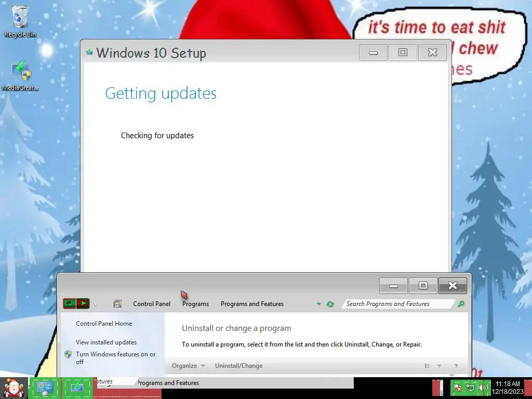This screenshot has width=532, height=399.
Task: Click the 'Getting updates' heading
Action: tap(161, 94)
